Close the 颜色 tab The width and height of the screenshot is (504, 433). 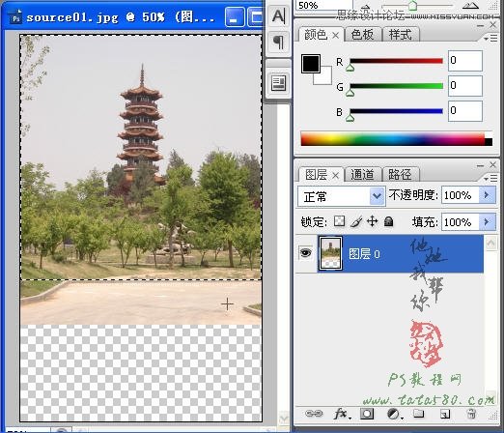click(x=335, y=35)
